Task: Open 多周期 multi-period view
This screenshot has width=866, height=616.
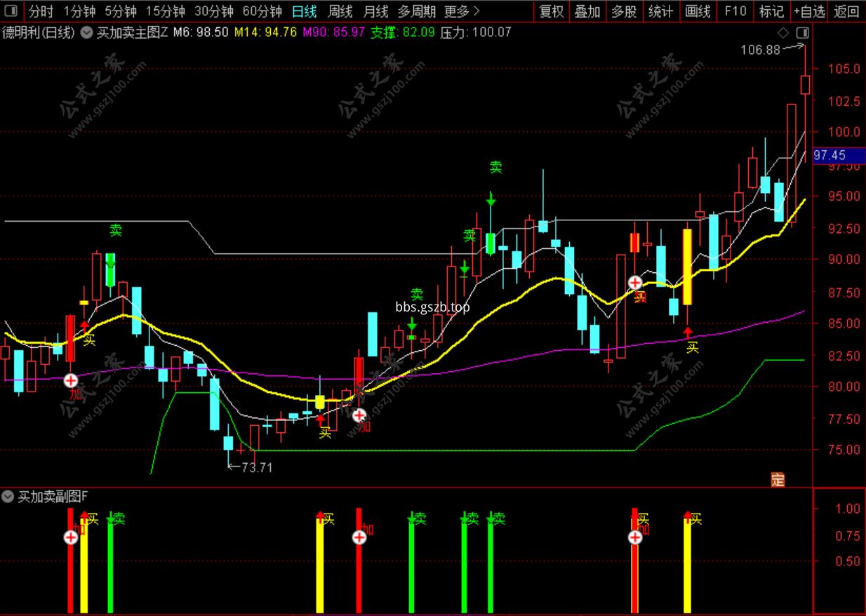Action: coord(416,11)
